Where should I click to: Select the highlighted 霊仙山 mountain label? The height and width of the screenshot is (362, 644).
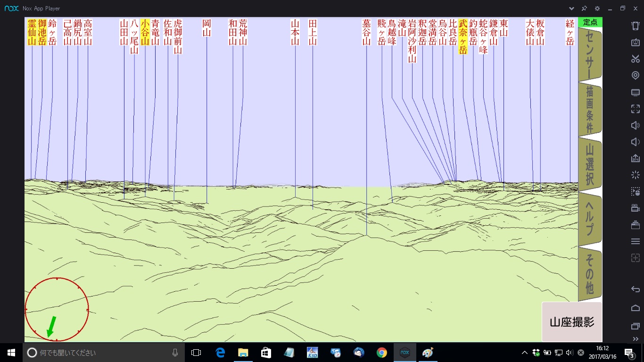[x=32, y=32]
